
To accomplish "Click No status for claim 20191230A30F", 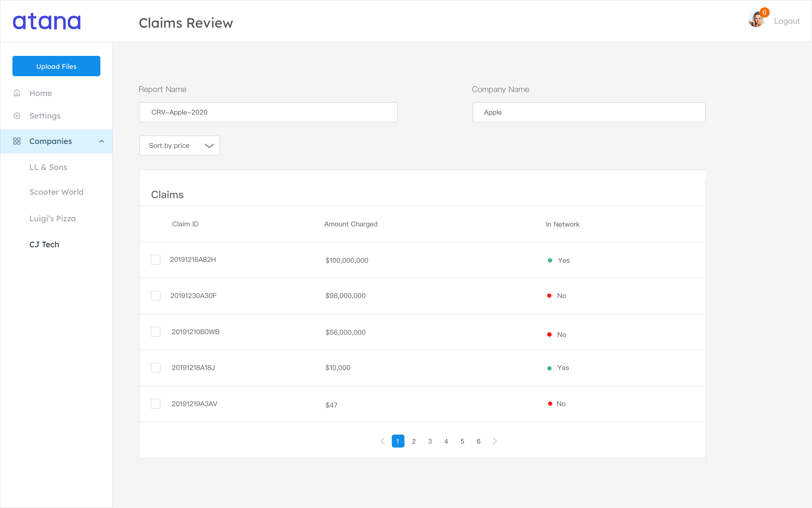I will tap(557, 296).
